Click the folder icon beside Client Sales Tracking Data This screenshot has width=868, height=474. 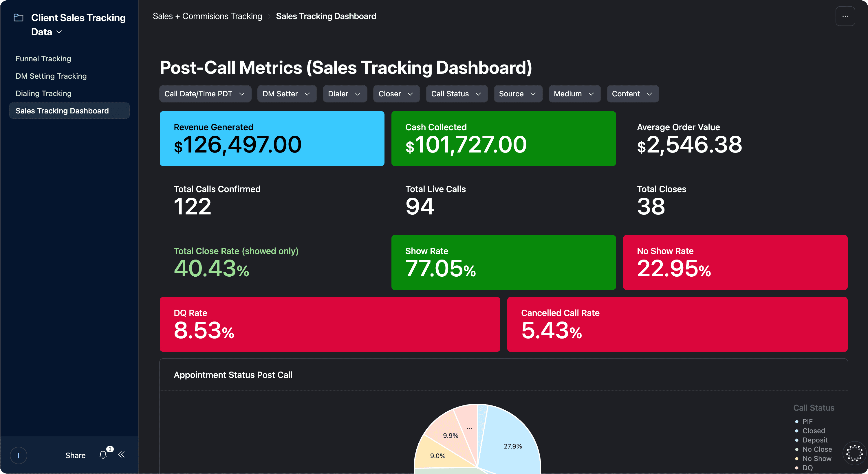point(19,18)
